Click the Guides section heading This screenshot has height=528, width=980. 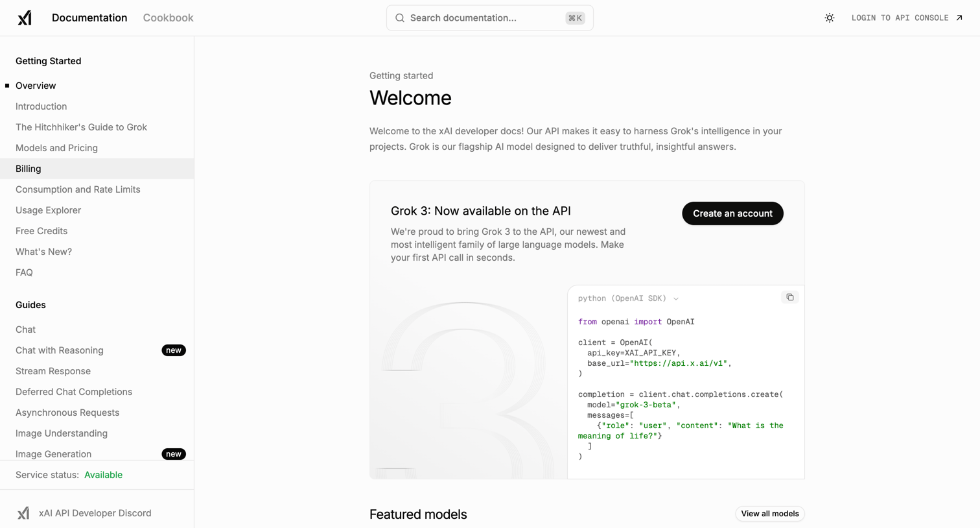pyautogui.click(x=30, y=305)
